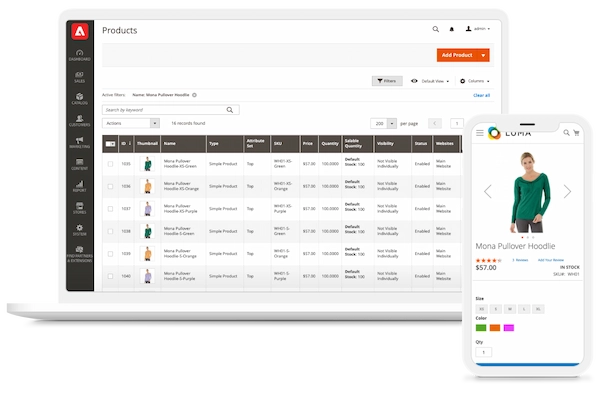Click the Clear all link
This screenshot has width=600, height=394.
pyautogui.click(x=481, y=95)
